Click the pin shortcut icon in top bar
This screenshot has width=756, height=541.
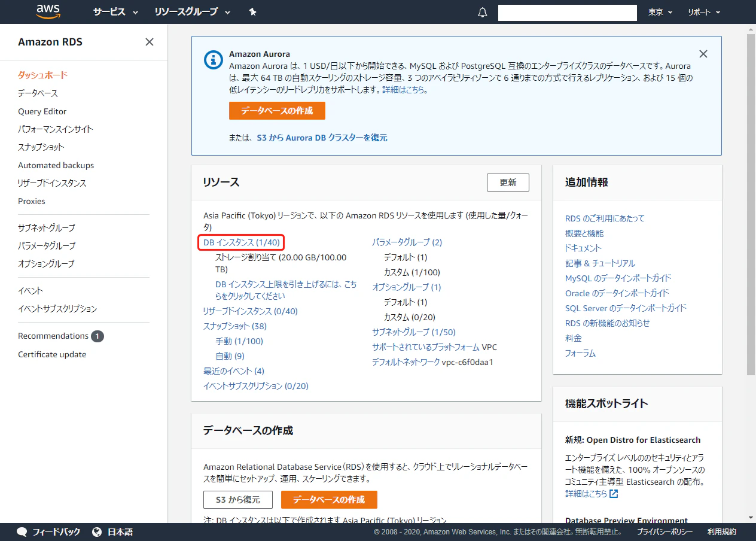(x=252, y=12)
